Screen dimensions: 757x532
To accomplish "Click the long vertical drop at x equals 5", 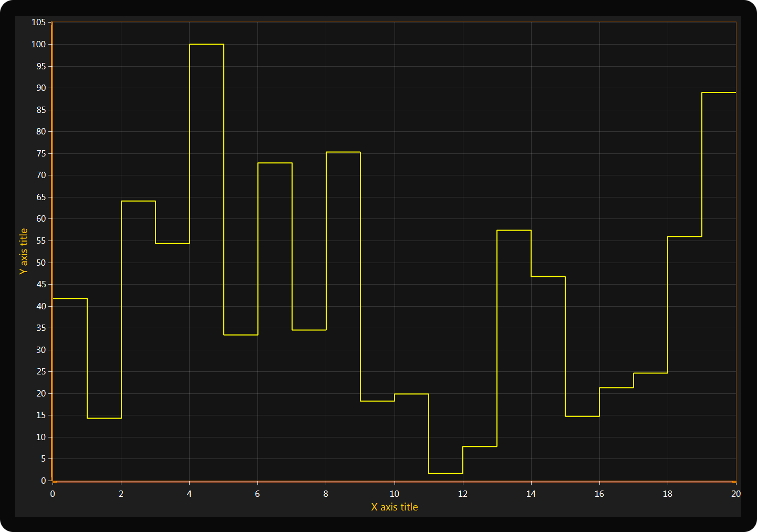I will coord(224,189).
